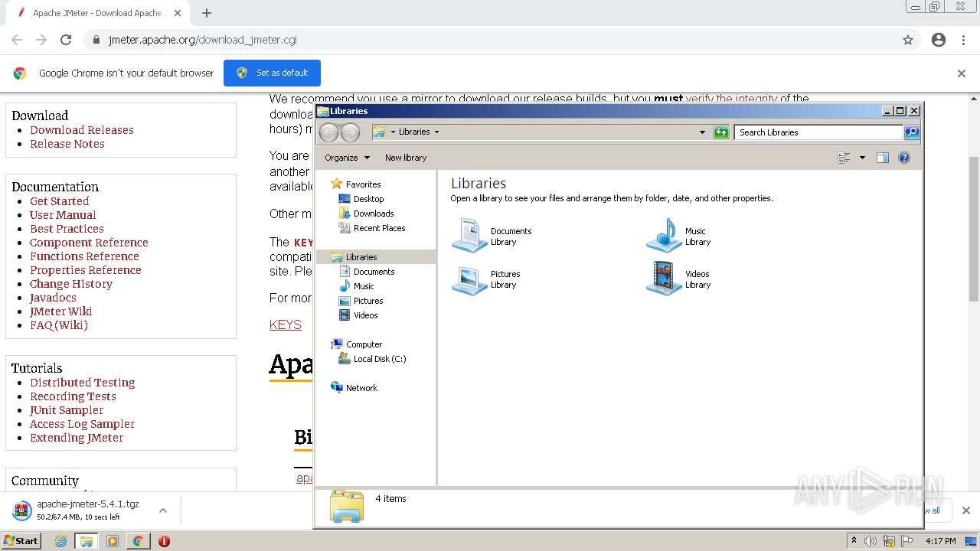The image size is (980, 551).
Task: Select Network in the navigation pane
Action: click(x=361, y=388)
